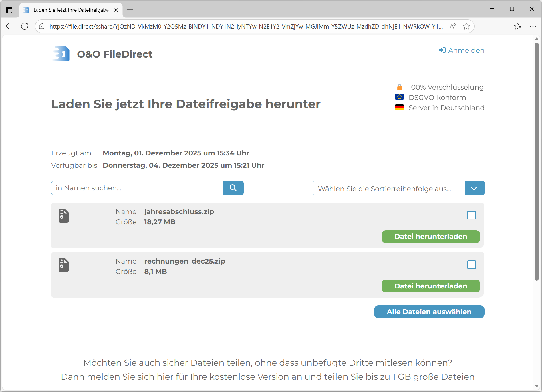Open a new browser tab

tap(130, 10)
